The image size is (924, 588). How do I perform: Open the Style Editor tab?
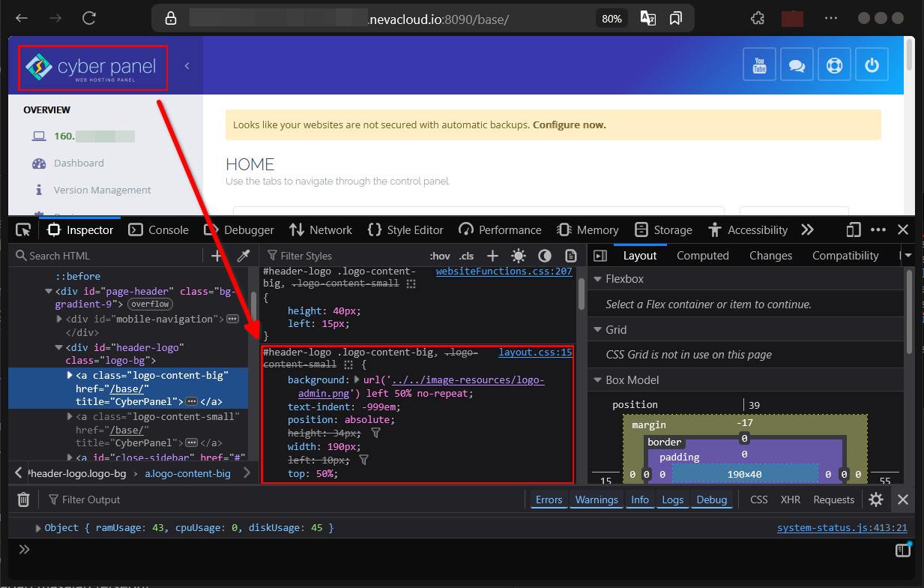(x=405, y=229)
